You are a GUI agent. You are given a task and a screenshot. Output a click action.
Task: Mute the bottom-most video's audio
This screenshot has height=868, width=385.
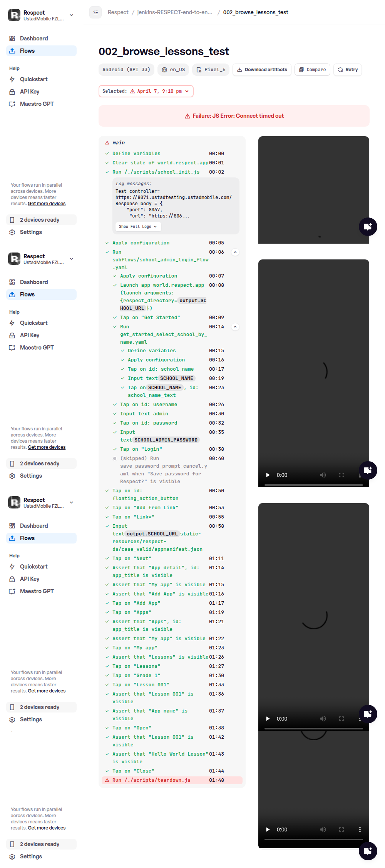coord(323,830)
